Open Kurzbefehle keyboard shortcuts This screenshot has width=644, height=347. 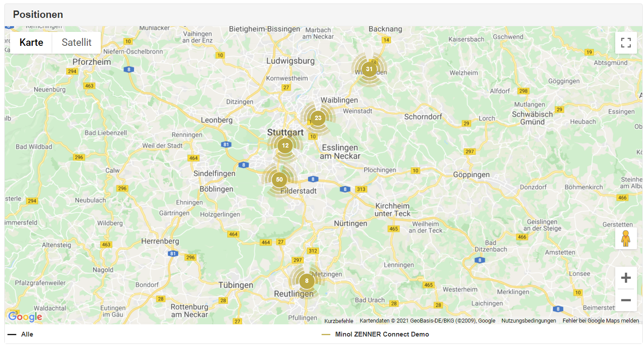pyautogui.click(x=339, y=321)
